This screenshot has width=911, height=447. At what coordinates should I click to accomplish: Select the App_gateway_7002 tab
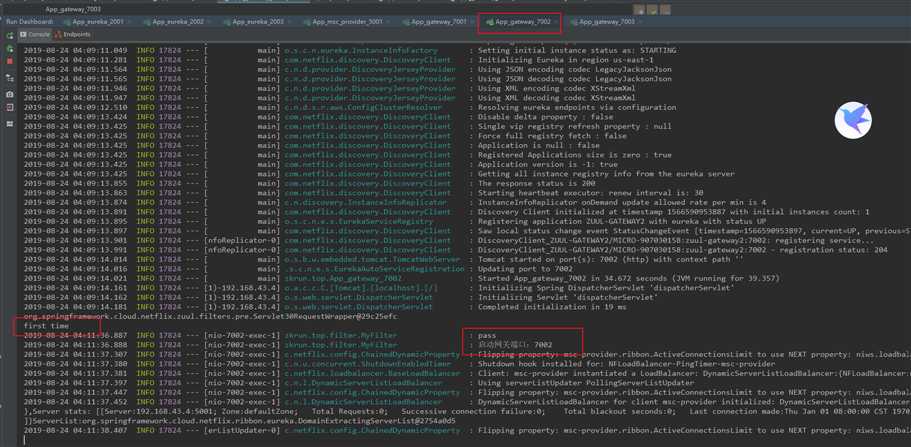click(x=522, y=22)
